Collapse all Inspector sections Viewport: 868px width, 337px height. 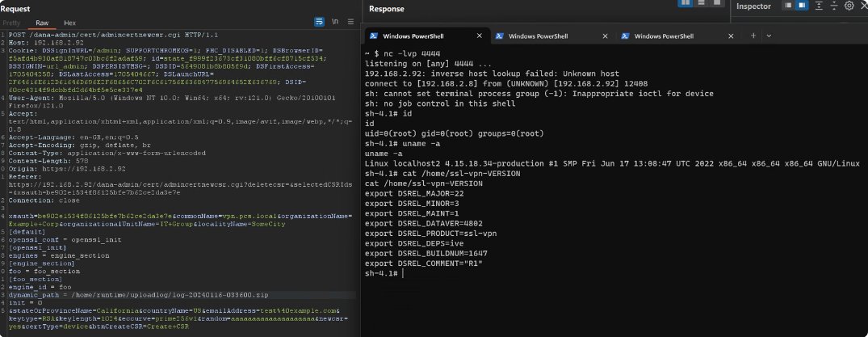point(834,6)
